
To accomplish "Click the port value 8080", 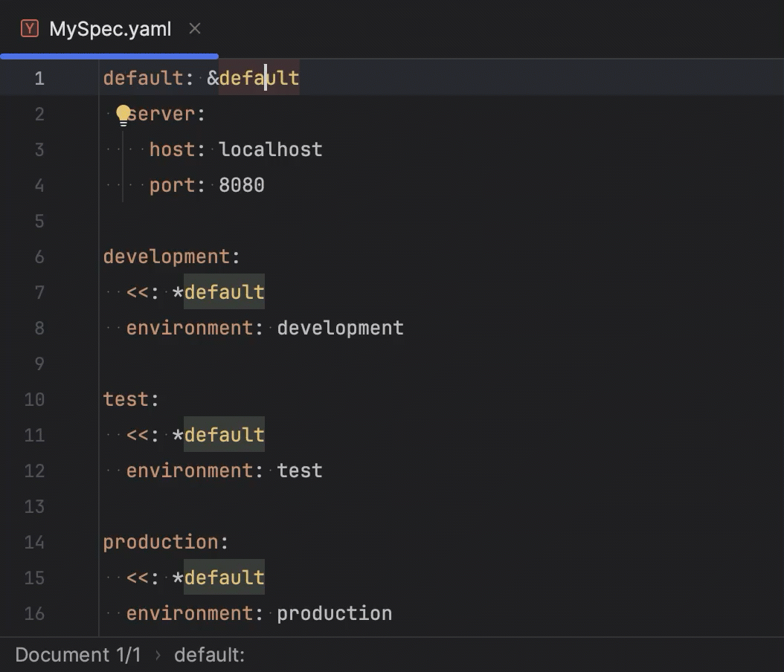I will click(x=241, y=184).
